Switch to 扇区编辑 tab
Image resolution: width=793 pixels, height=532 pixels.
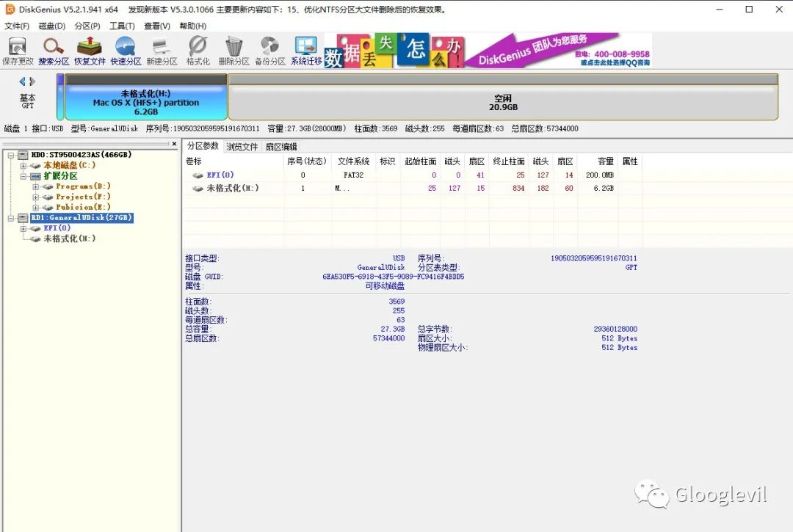pyautogui.click(x=281, y=147)
